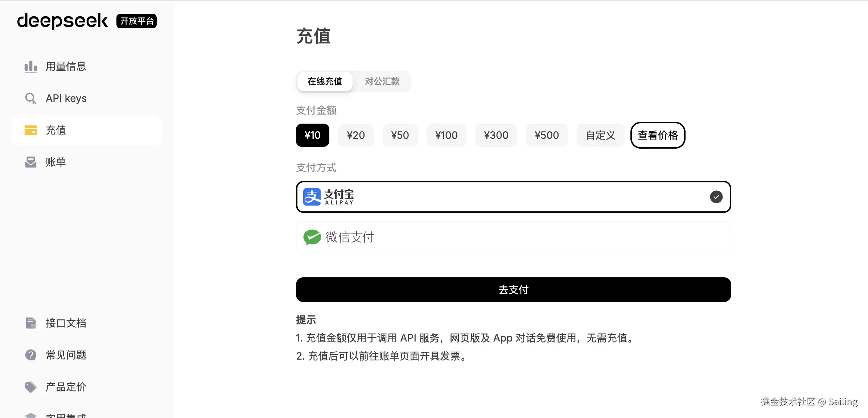
Task: Click the Alipay selected checkmark circle
Action: [x=716, y=197]
